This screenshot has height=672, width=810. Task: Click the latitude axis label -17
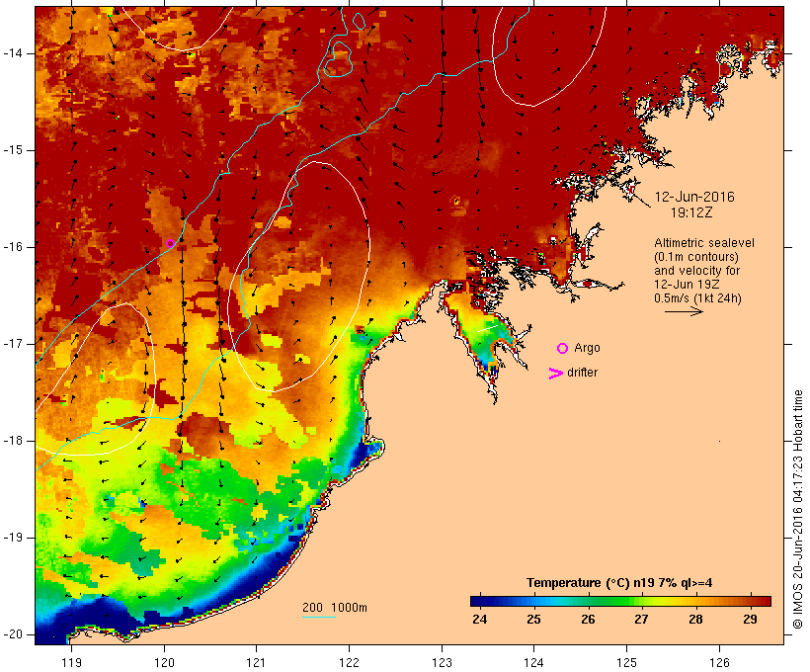click(x=13, y=344)
